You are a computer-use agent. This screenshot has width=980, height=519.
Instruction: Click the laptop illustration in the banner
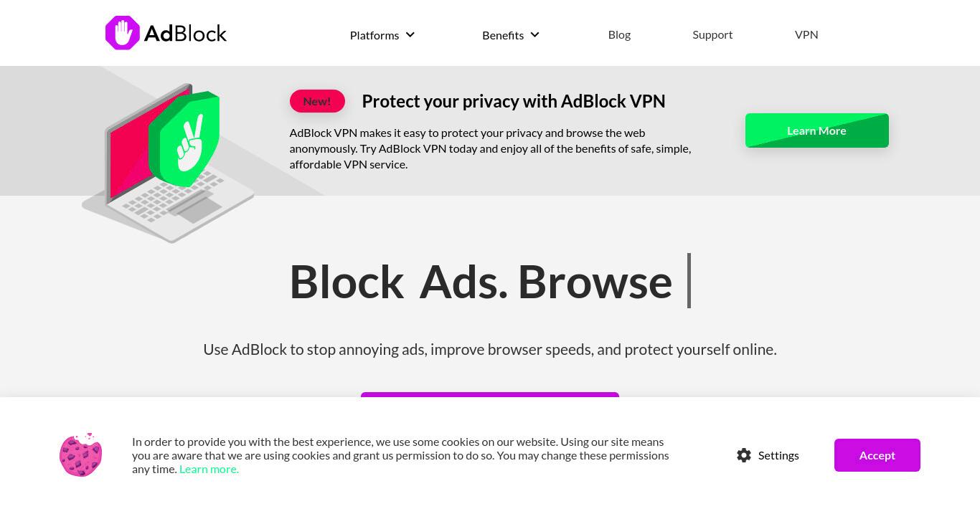168,165
